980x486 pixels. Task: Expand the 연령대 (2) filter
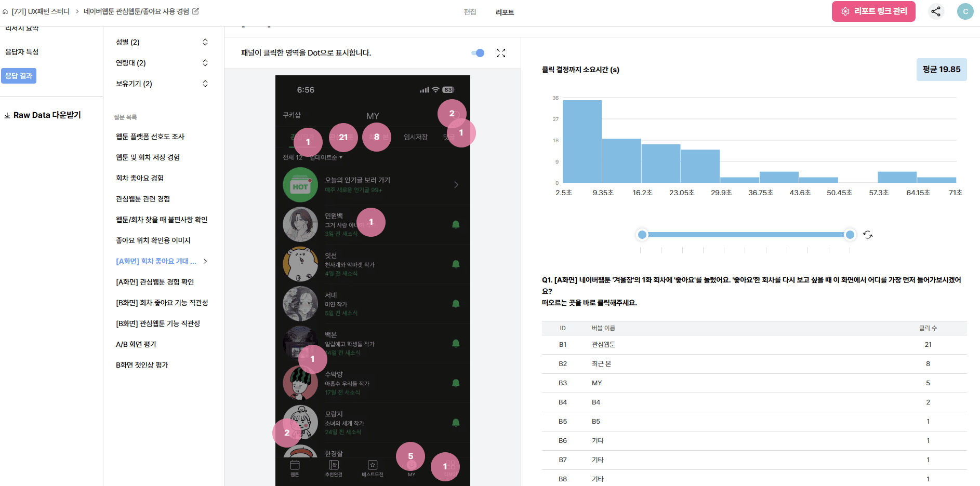point(205,63)
